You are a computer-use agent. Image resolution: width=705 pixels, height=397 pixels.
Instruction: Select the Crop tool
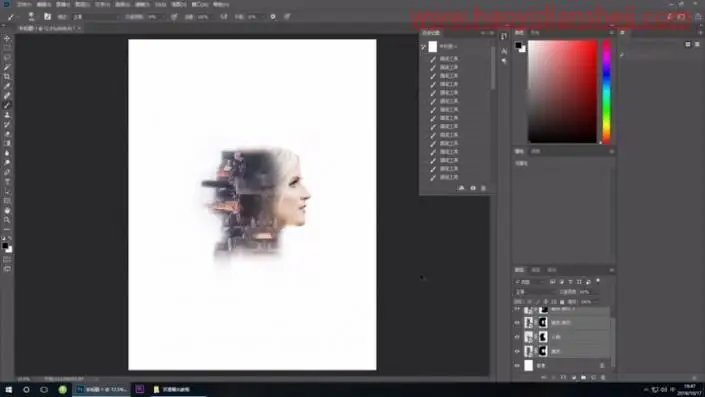[x=7, y=77]
